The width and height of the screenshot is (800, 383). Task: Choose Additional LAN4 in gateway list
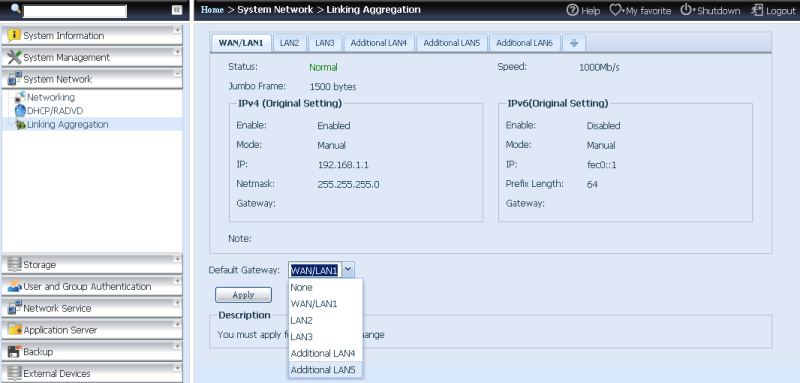[x=326, y=353]
